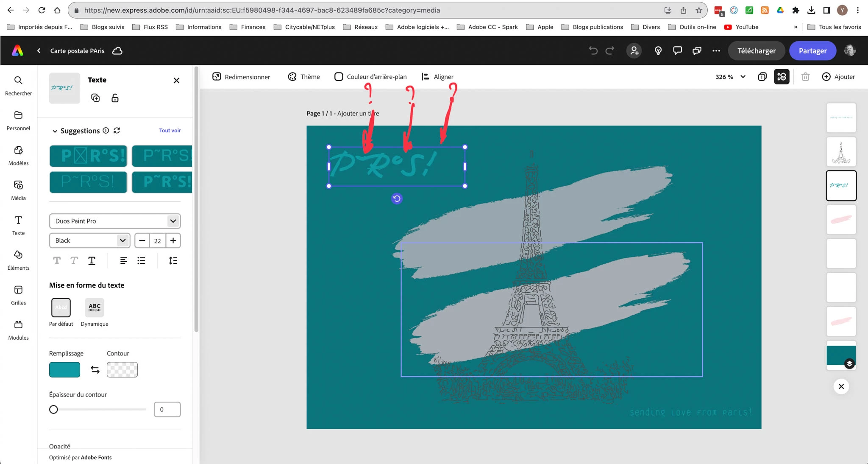
Task: Click the lock/unlock text icon
Action: pyautogui.click(x=115, y=98)
